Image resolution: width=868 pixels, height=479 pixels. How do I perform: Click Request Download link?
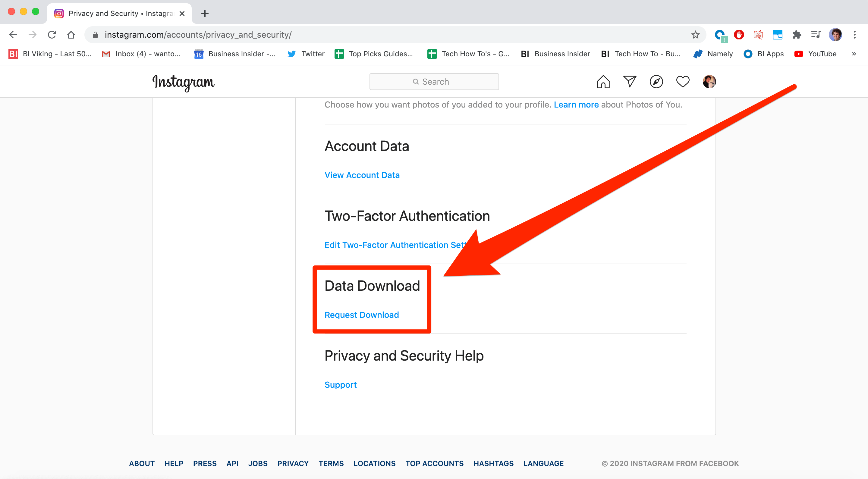pos(361,315)
